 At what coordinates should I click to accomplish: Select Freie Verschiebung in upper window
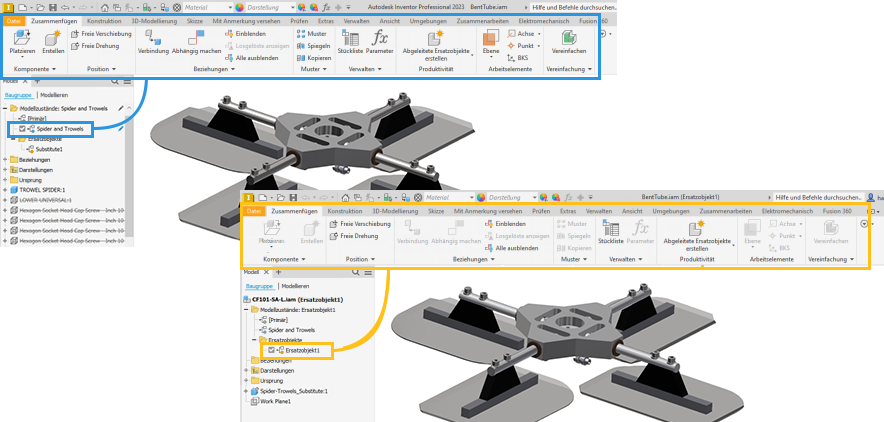tap(101, 34)
